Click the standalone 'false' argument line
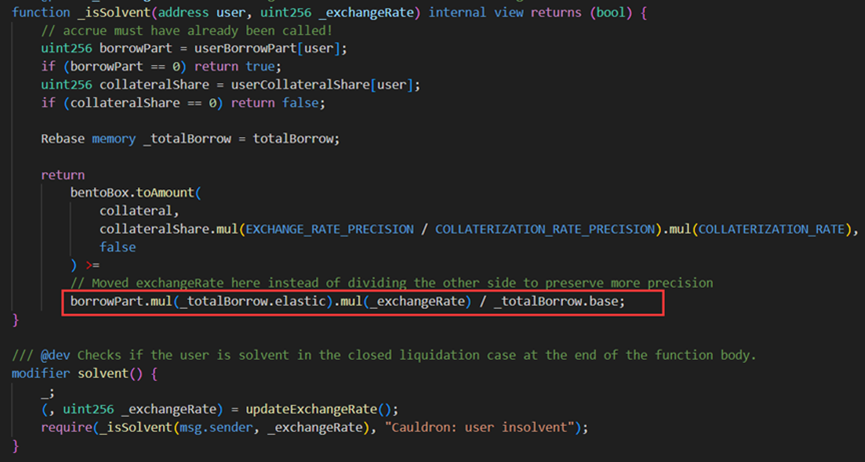 pos(118,247)
